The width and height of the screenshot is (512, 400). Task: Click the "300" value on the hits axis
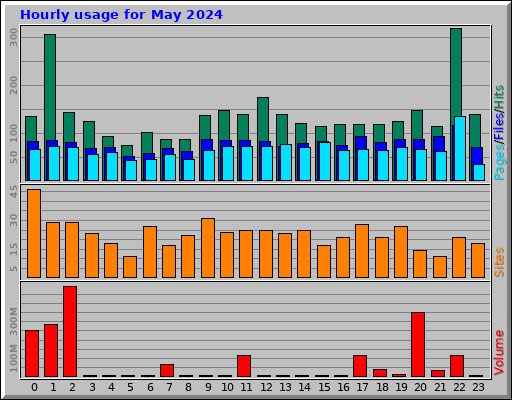point(13,37)
